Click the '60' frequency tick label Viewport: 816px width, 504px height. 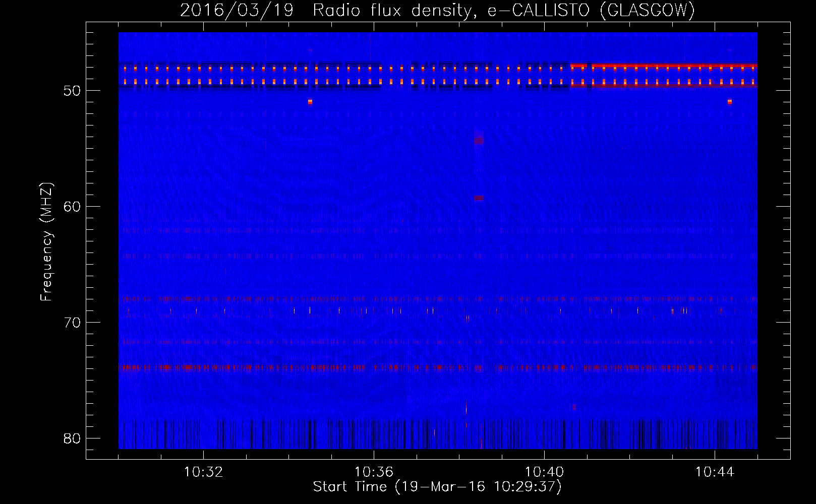pyautogui.click(x=72, y=207)
